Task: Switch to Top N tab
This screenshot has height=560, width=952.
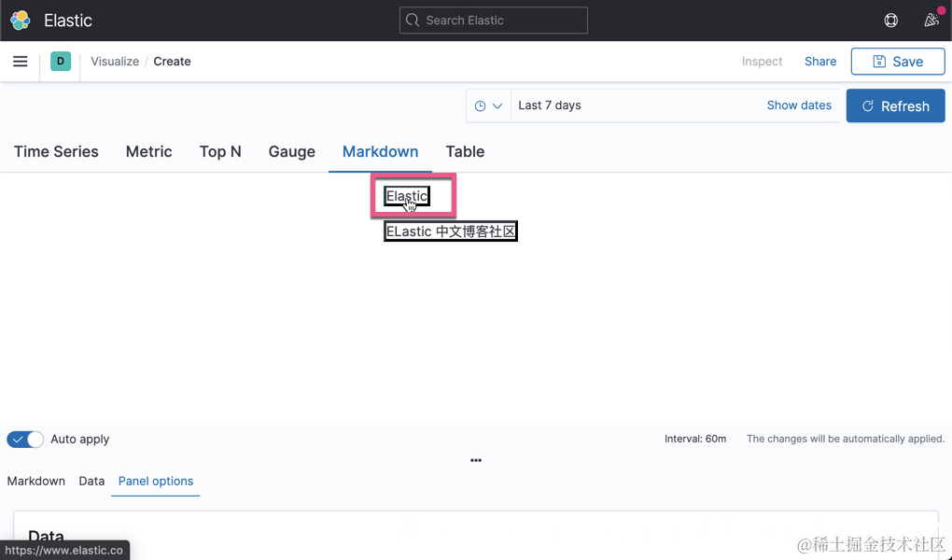Action: 220,151
